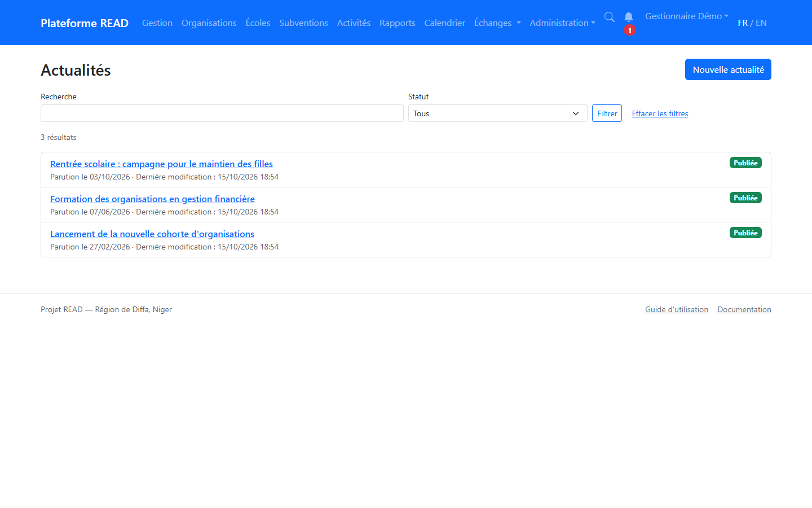
Task: Click the Publiée badge for Rentrée scolaire
Action: click(x=745, y=163)
